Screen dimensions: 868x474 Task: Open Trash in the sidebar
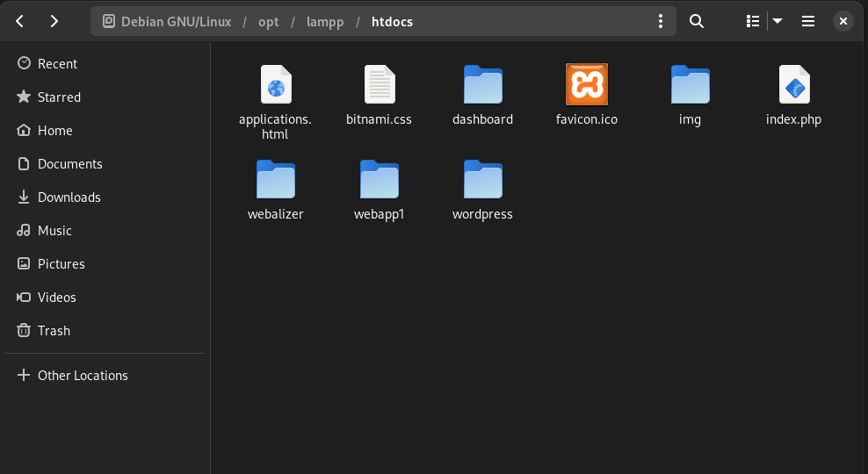point(54,331)
